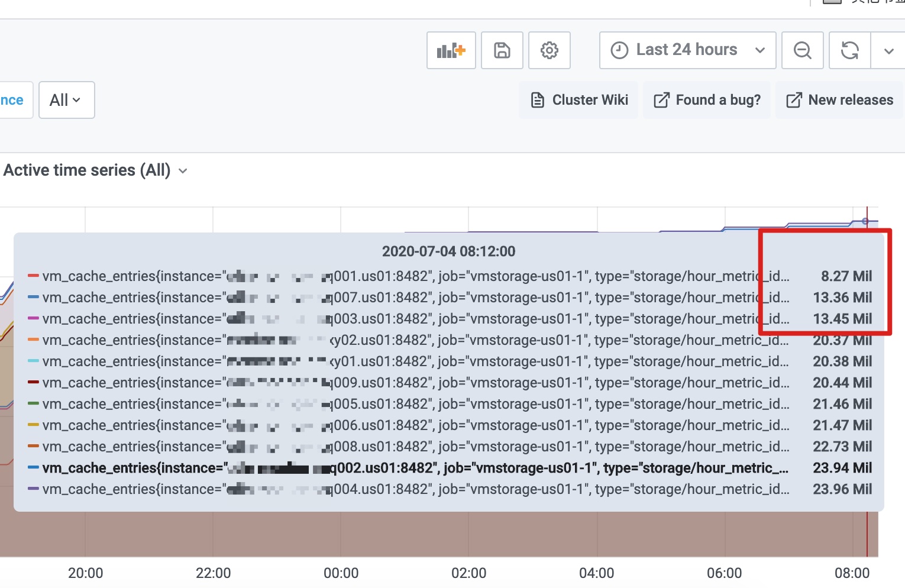Open dashboard settings gear
The width and height of the screenshot is (905, 588).
(550, 50)
